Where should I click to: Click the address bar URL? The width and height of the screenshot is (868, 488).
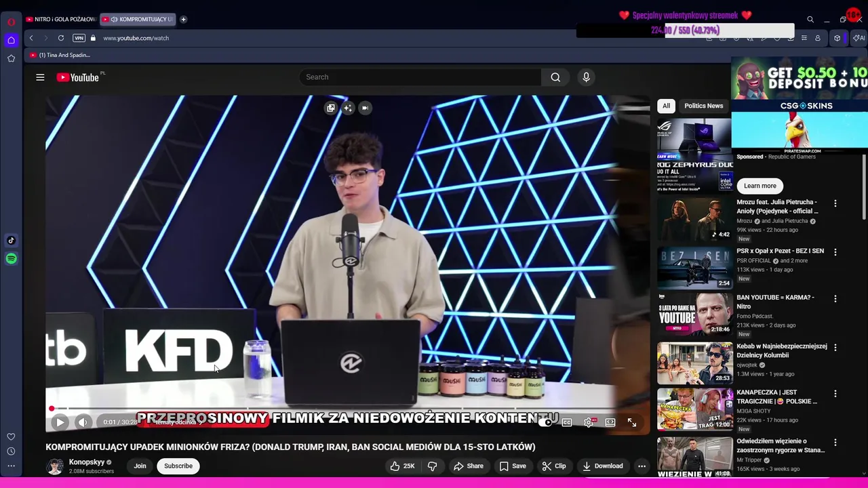[136, 38]
